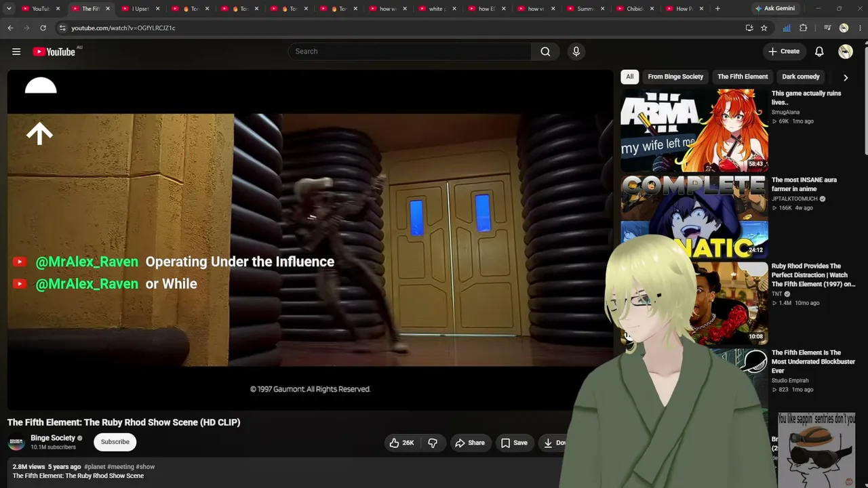Viewport: 868px width, 488px height.
Task: Click the Ask Gemini button
Action: (x=774, y=9)
